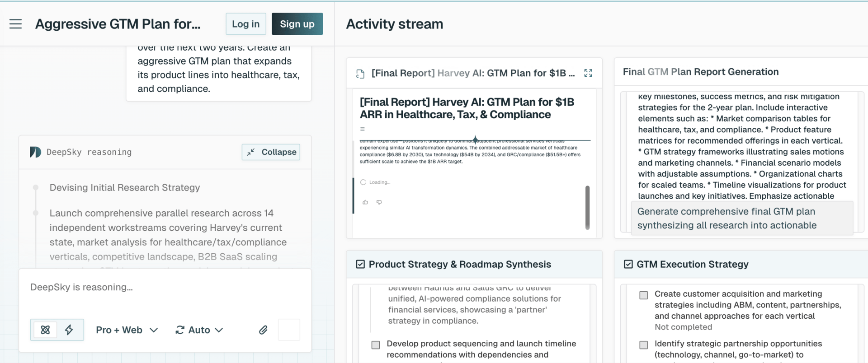Collapse the DeepSky reasoning panel

coord(271,152)
